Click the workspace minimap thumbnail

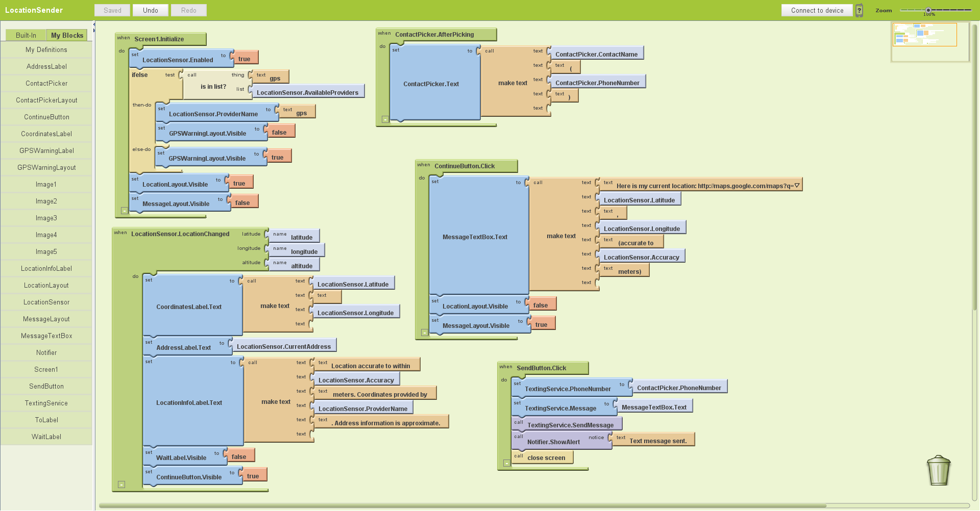tap(924, 35)
